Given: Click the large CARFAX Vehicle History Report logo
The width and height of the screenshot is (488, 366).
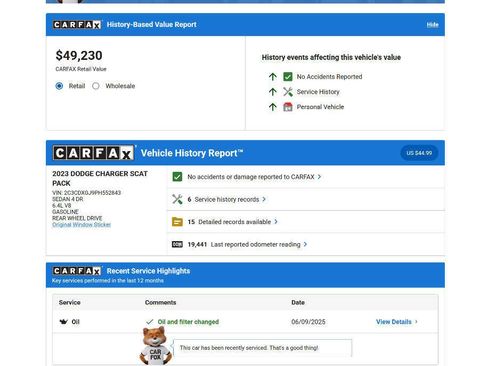Looking at the screenshot, I should point(94,153).
